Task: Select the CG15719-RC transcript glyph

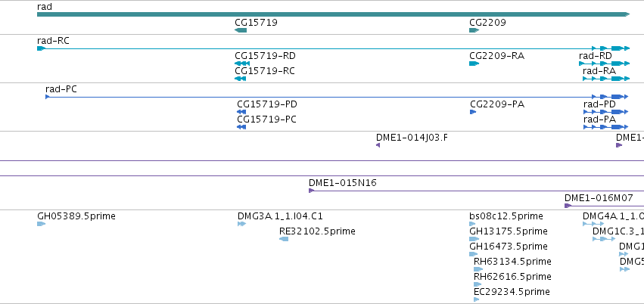Action: click(x=240, y=79)
